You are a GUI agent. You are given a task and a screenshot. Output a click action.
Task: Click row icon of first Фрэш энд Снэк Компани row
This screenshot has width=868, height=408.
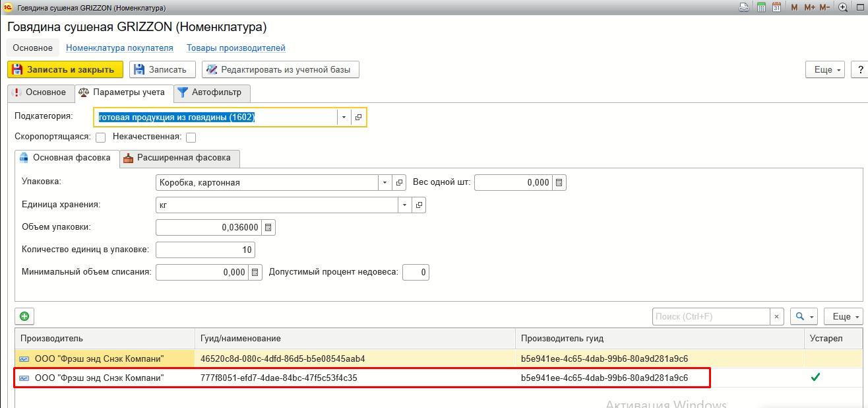tap(24, 358)
